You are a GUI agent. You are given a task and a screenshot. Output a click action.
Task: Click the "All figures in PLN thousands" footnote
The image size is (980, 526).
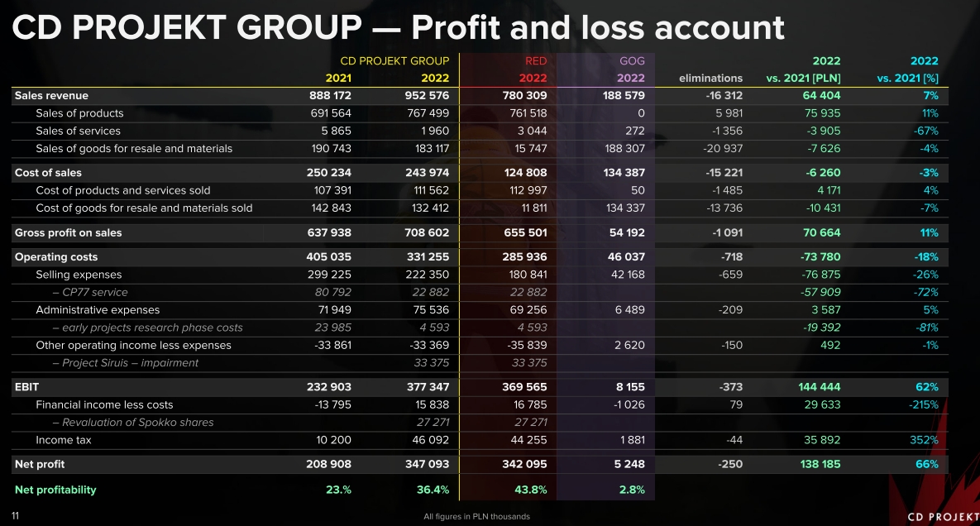476,517
